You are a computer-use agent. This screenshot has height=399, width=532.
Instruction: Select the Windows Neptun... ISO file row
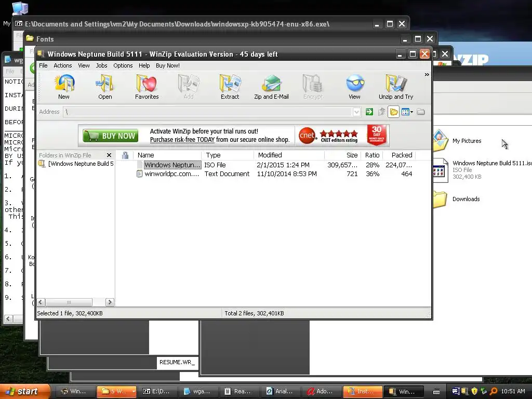coord(275,165)
